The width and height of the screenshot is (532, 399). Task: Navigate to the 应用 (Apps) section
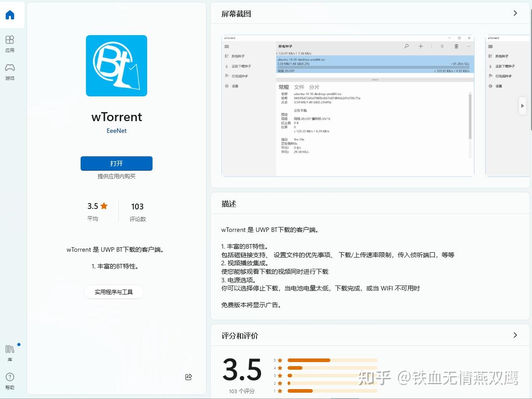click(x=9, y=44)
